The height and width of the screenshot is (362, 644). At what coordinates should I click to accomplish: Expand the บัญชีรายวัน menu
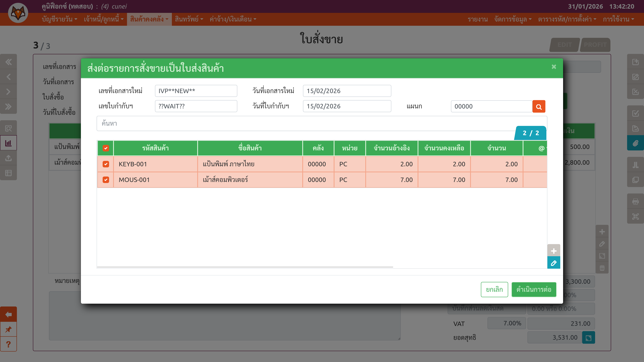(60, 19)
